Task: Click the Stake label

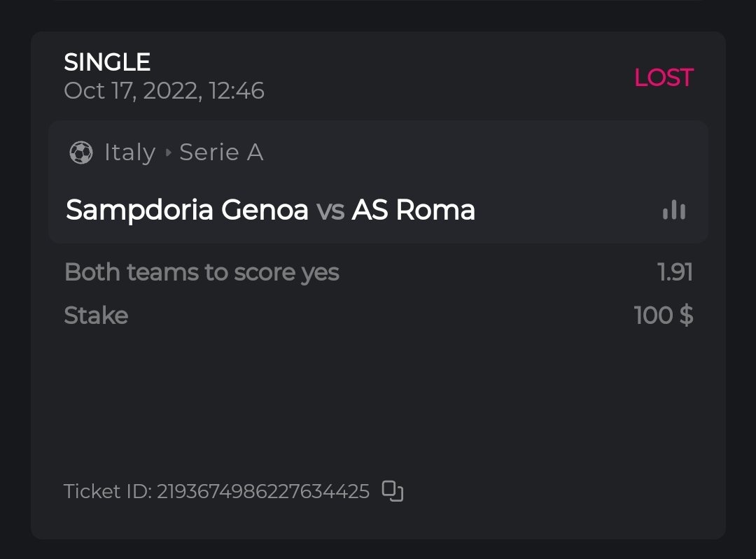Action: click(96, 316)
